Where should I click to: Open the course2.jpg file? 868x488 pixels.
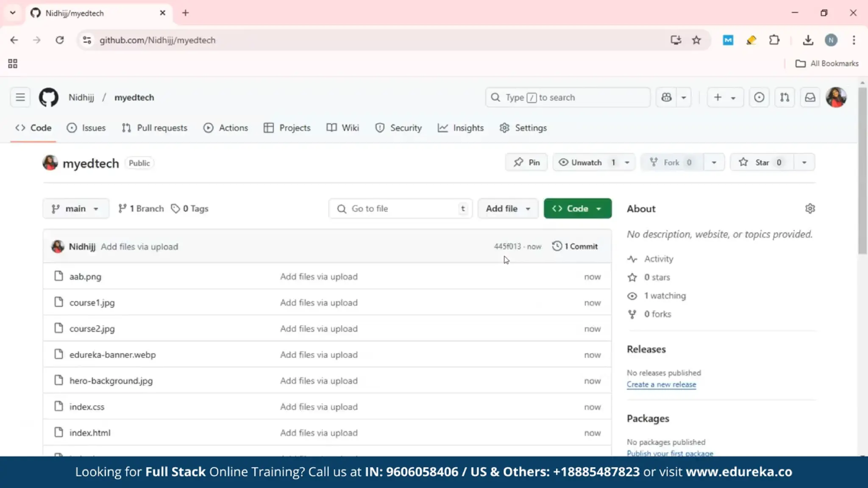tap(92, 329)
